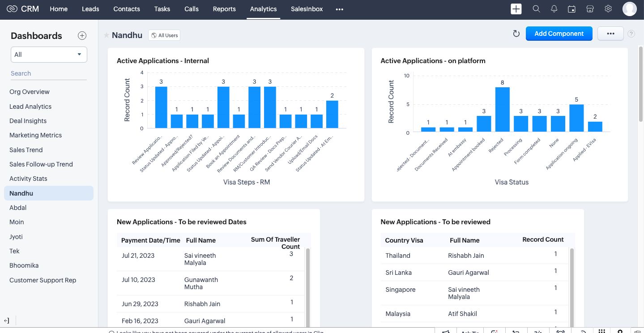Image resolution: width=644 pixels, height=333 pixels.
Task: Go to the Leads tab
Action: click(90, 9)
